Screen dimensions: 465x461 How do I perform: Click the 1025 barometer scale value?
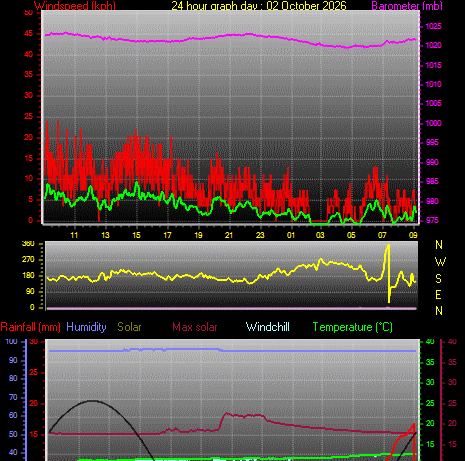(433, 26)
